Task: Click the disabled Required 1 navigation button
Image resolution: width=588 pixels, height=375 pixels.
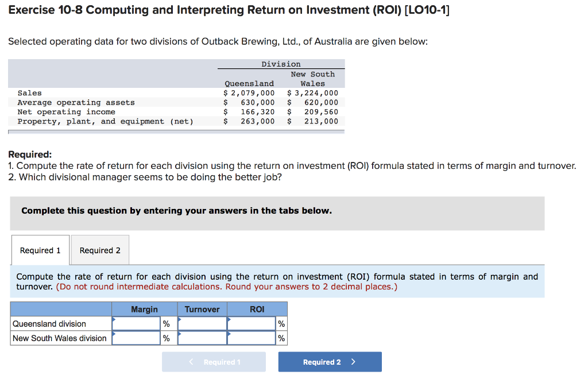Action: point(214,361)
